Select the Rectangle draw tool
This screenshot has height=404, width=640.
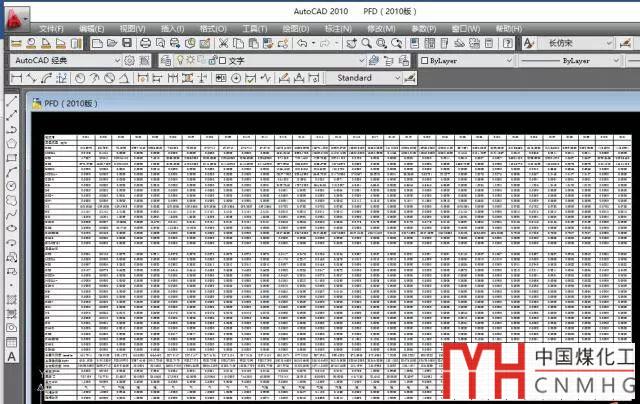pyautogui.click(x=11, y=158)
